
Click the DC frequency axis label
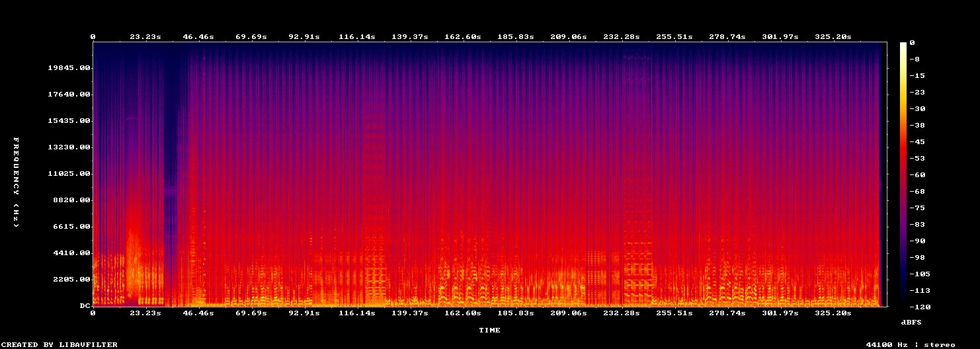pyautogui.click(x=85, y=306)
